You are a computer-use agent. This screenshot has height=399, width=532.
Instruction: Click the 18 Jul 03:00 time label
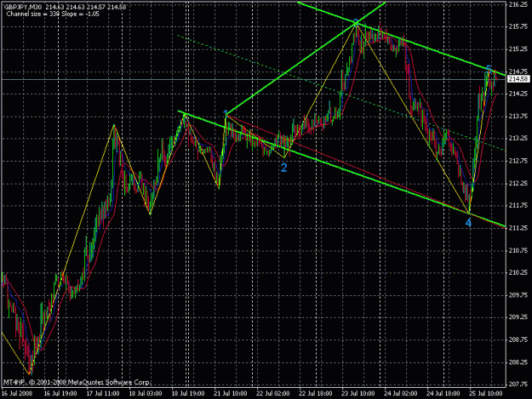click(x=146, y=393)
